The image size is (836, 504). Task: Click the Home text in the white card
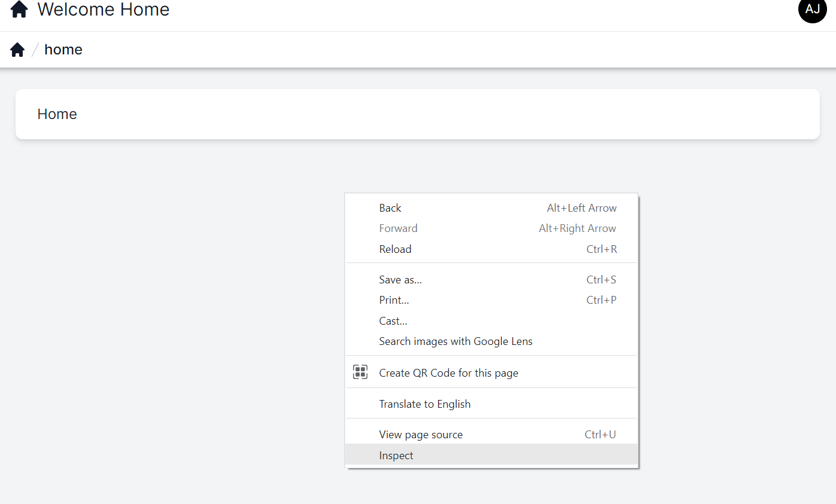click(x=57, y=114)
